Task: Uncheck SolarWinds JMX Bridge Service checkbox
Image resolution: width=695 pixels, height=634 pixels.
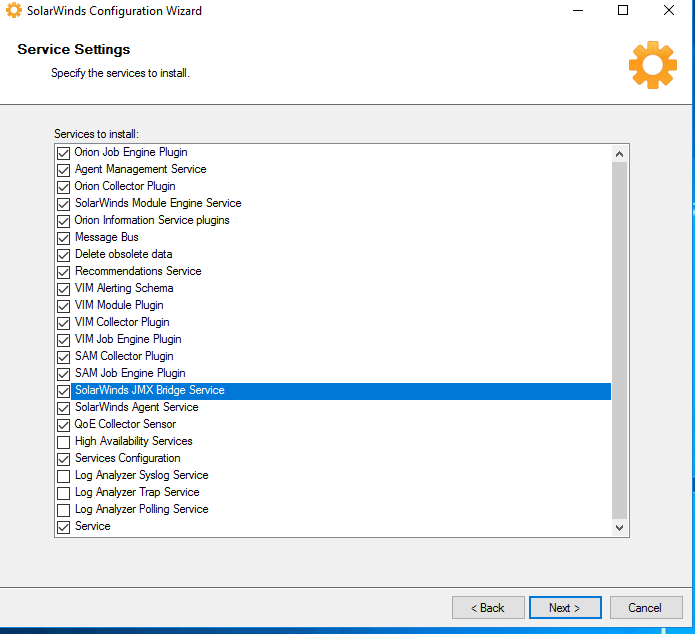Action: [x=63, y=391]
